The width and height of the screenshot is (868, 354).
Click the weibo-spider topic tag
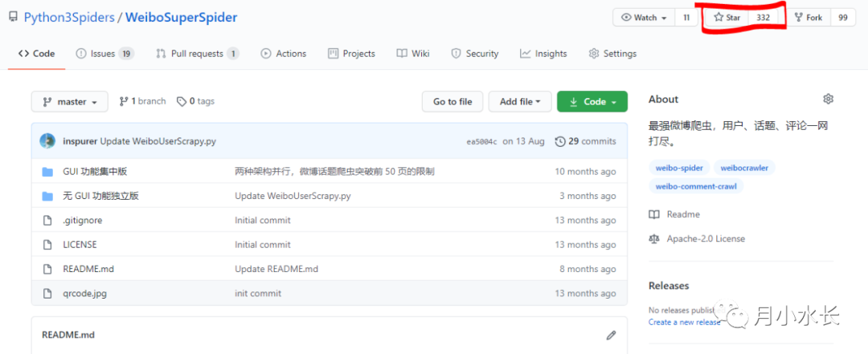click(x=678, y=169)
